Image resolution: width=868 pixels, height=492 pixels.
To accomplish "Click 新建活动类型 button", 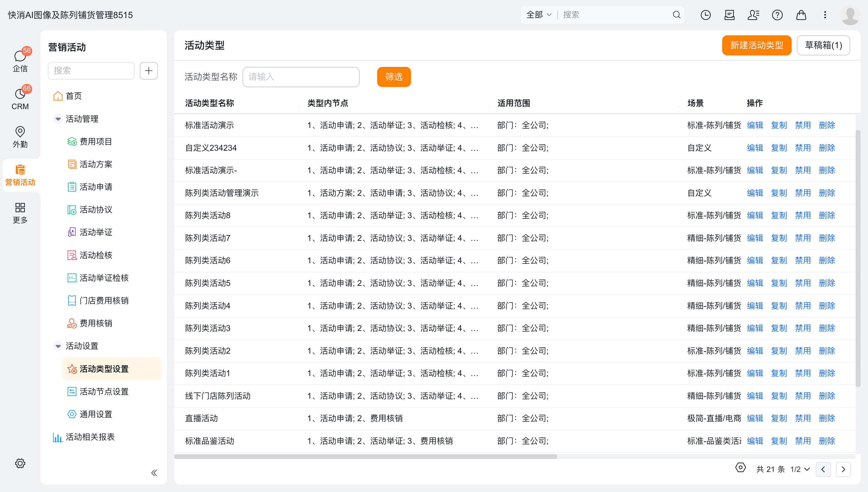I will (x=757, y=45).
